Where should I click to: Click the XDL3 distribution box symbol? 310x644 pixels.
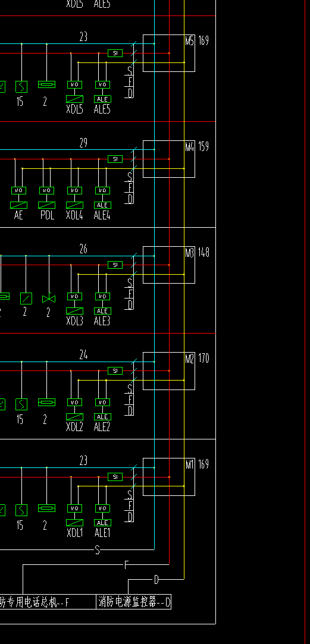coord(74,311)
